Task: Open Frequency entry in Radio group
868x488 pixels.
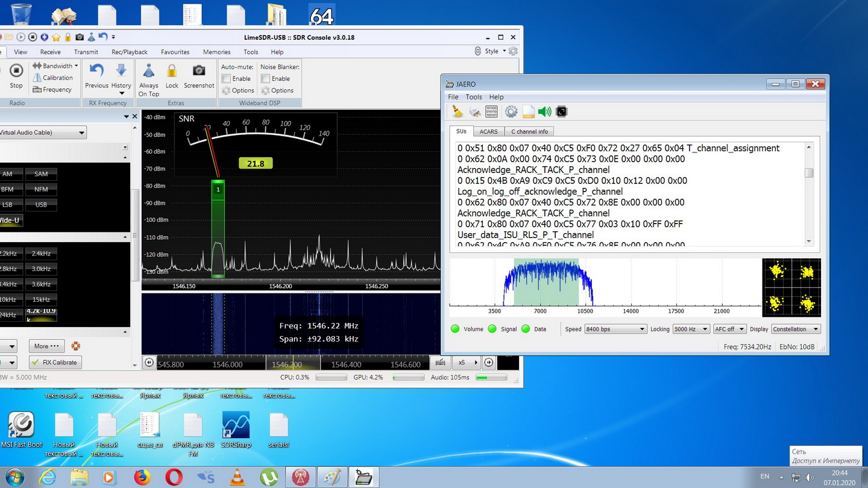Action: [52, 90]
